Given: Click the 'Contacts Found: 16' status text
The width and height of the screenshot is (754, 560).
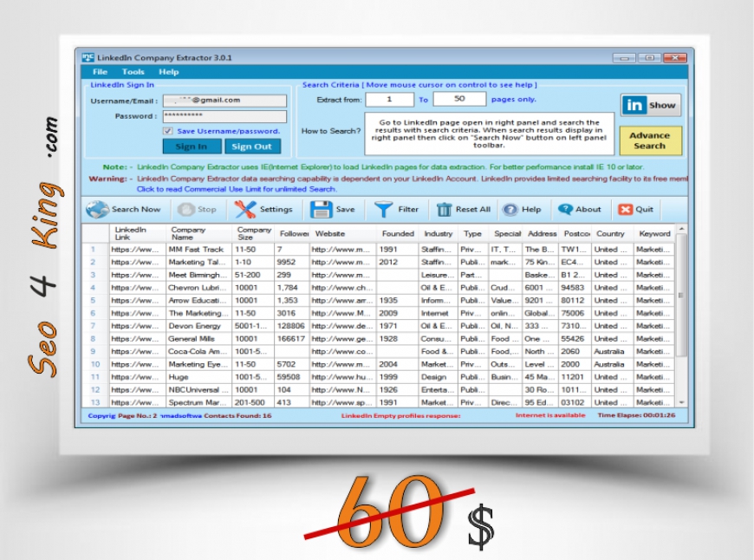Looking at the screenshot, I should point(237,416).
